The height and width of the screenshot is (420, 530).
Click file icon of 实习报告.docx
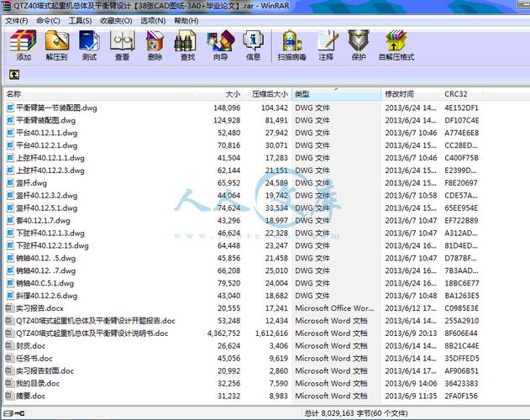click(9, 308)
